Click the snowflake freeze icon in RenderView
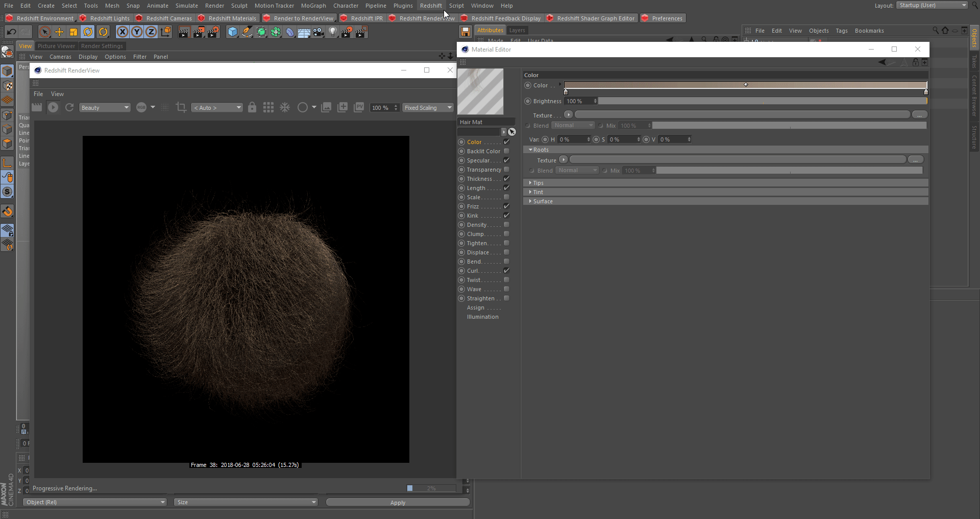The width and height of the screenshot is (980, 519). coord(285,107)
